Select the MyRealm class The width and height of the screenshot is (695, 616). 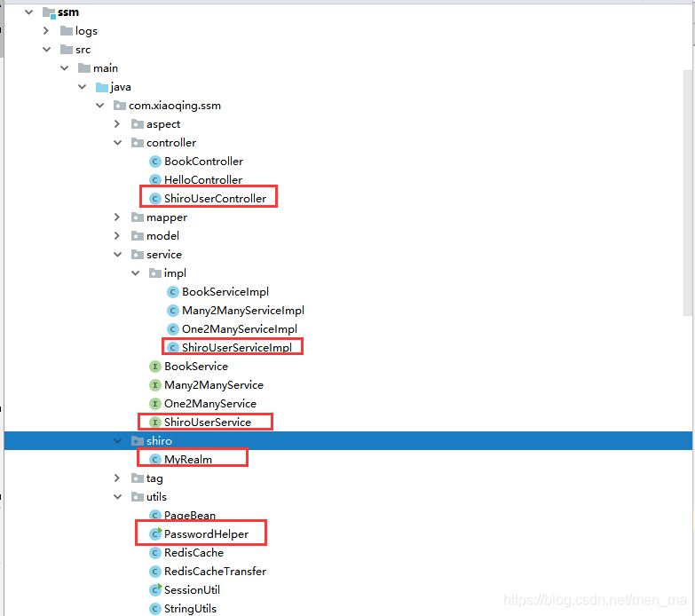(188, 459)
